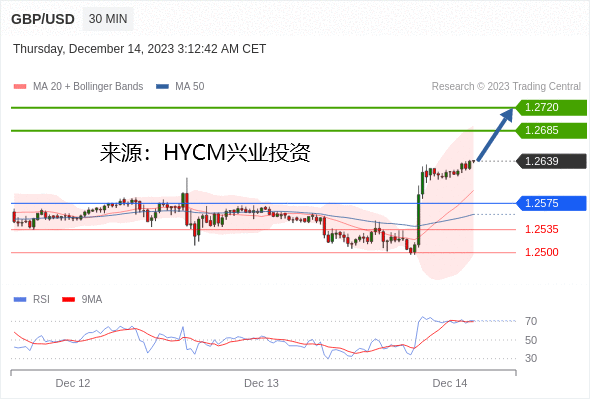The width and height of the screenshot is (593, 403).
Task: Click the dark 1.2639 current price label
Action: point(551,161)
